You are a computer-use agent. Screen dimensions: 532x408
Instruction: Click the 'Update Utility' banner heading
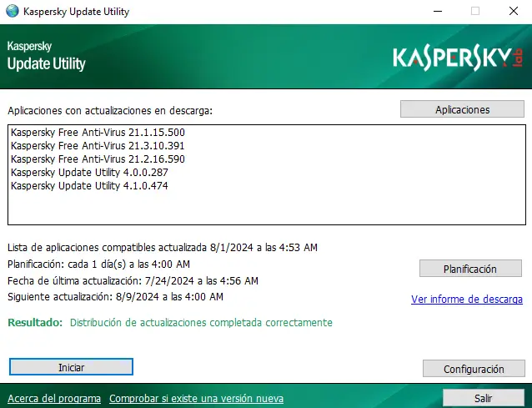click(x=46, y=63)
